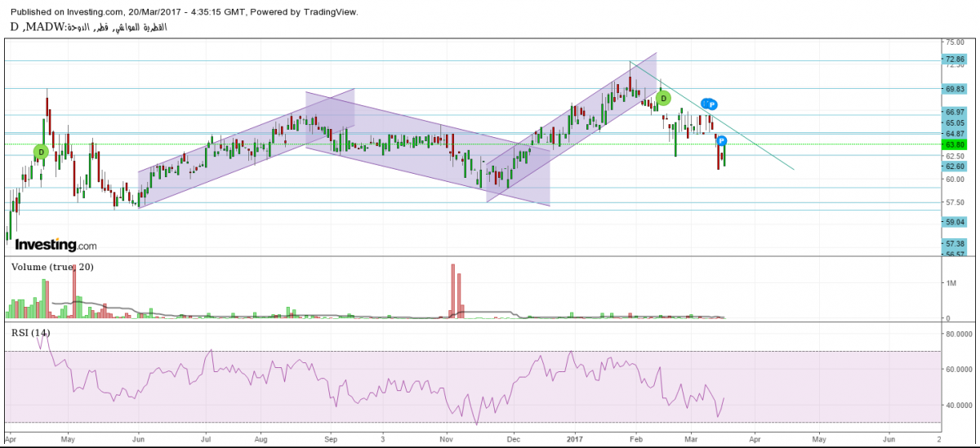Select the 64.87 price level label
Image resolution: width=980 pixels, height=448 pixels.
click(955, 134)
